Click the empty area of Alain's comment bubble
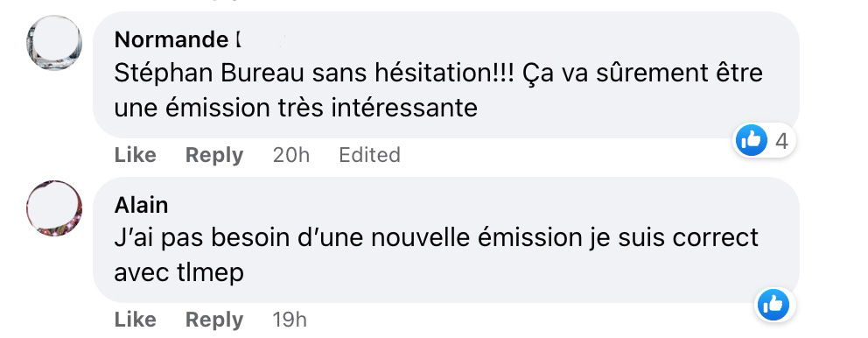Screen dimensions: 868x338 coord(498,272)
